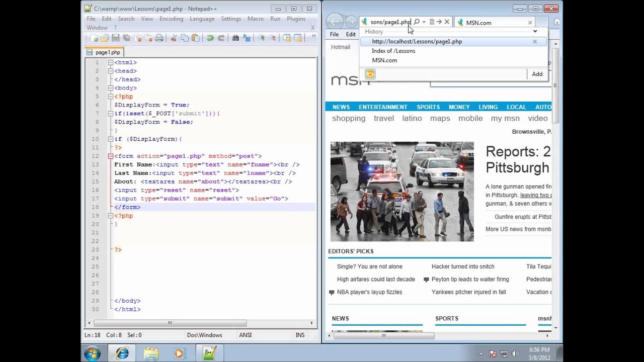The height and width of the screenshot is (362, 644).
Task: Collapse the <?php fold on line 5
Action: coord(110,97)
